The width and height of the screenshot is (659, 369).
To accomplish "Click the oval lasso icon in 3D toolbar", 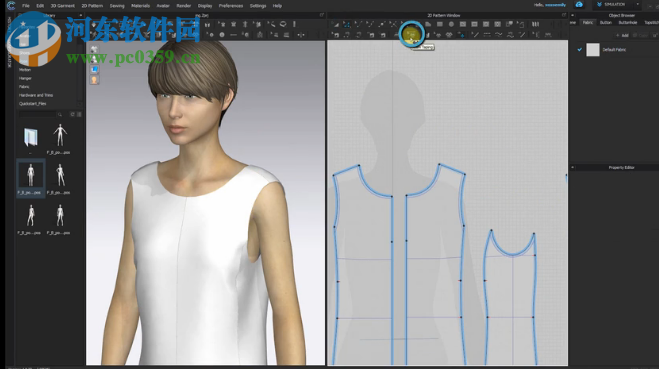I will click(x=283, y=24).
